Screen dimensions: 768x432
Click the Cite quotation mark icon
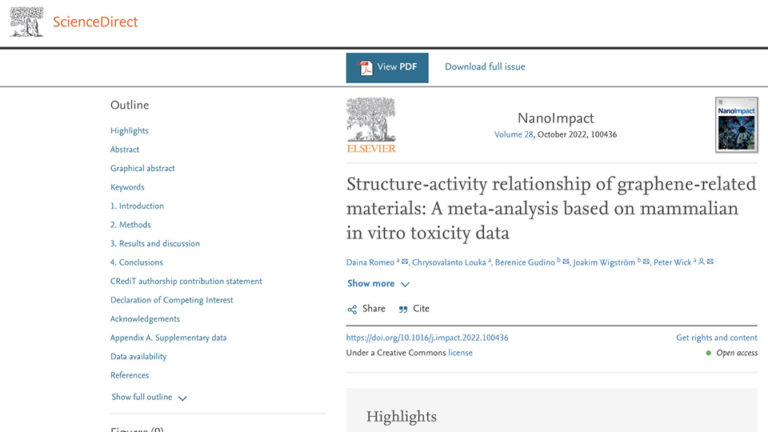[403, 309]
